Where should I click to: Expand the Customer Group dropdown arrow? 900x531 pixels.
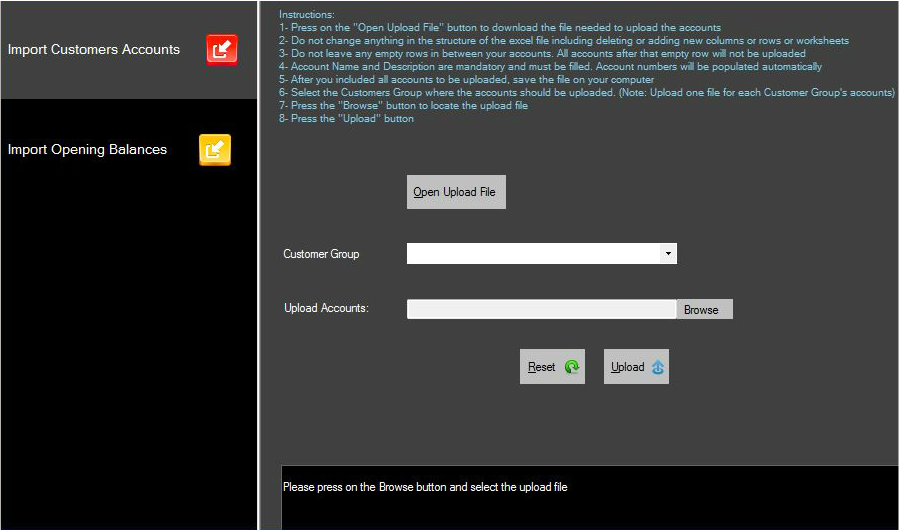668,253
